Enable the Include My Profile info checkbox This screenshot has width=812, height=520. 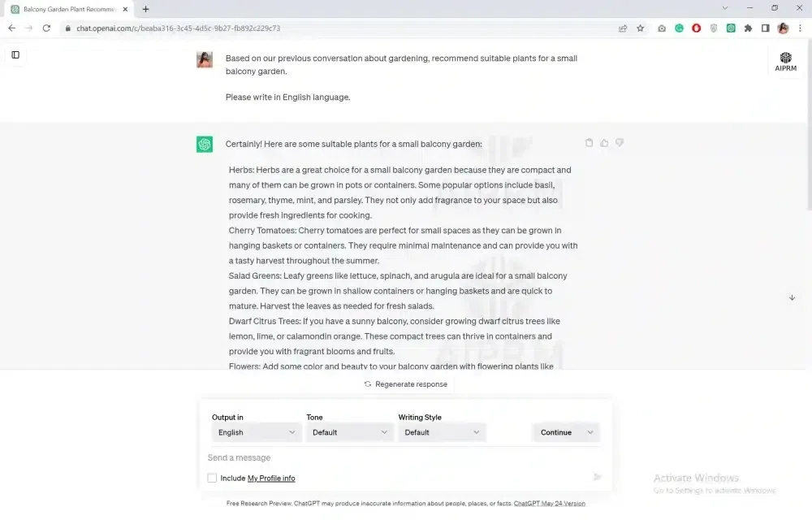click(213, 479)
